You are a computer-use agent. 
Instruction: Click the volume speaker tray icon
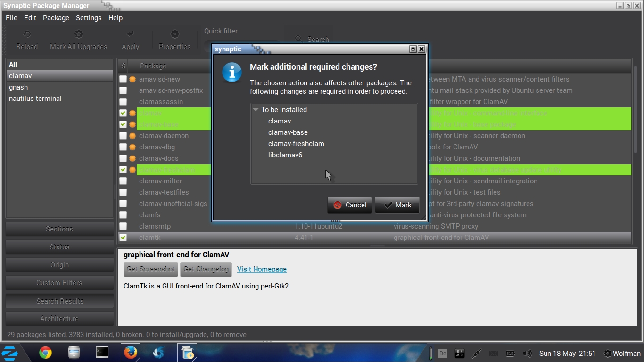528,353
